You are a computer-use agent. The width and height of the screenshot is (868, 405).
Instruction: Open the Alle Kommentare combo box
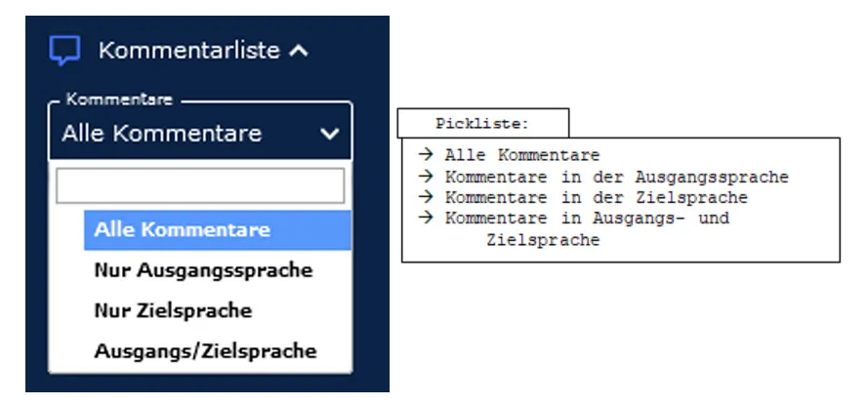200,132
